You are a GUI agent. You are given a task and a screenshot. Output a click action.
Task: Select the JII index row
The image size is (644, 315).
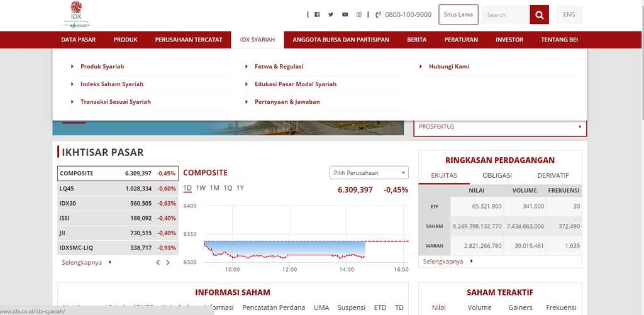click(x=118, y=233)
